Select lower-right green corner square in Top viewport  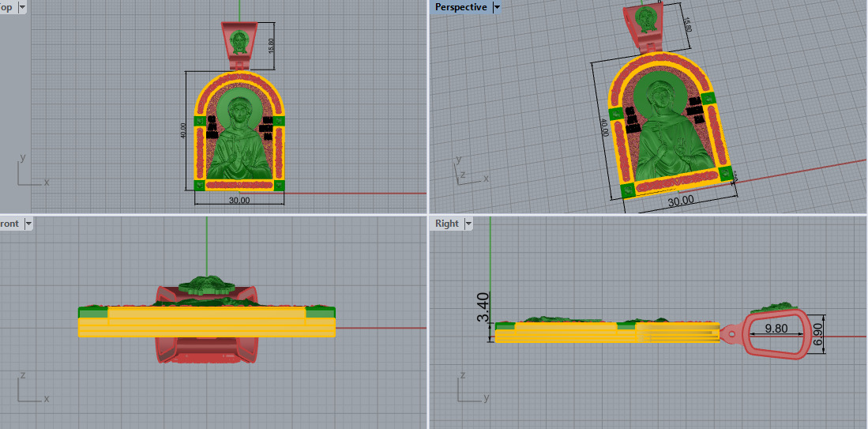(x=279, y=185)
